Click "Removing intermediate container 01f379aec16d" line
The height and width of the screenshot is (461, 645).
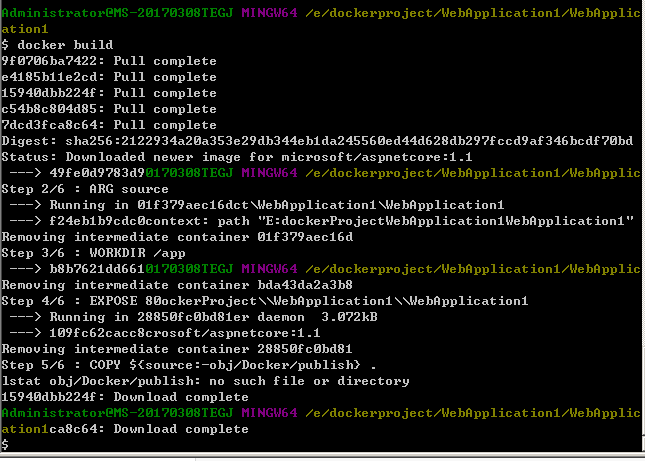pos(177,237)
